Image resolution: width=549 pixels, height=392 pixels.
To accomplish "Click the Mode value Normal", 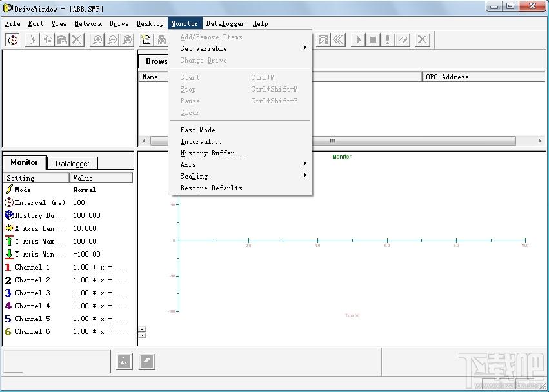I will coord(85,190).
